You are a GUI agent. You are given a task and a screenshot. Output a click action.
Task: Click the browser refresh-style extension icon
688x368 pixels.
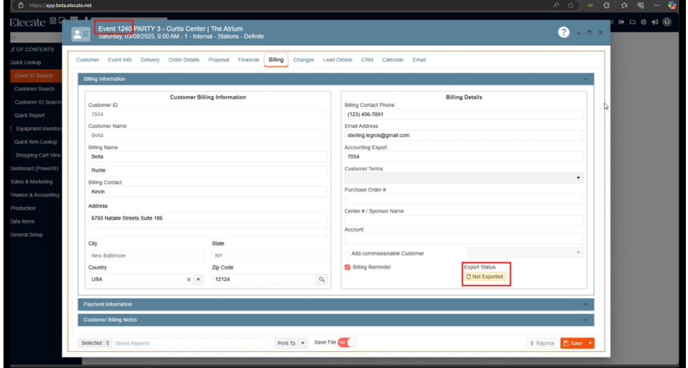tap(607, 5)
